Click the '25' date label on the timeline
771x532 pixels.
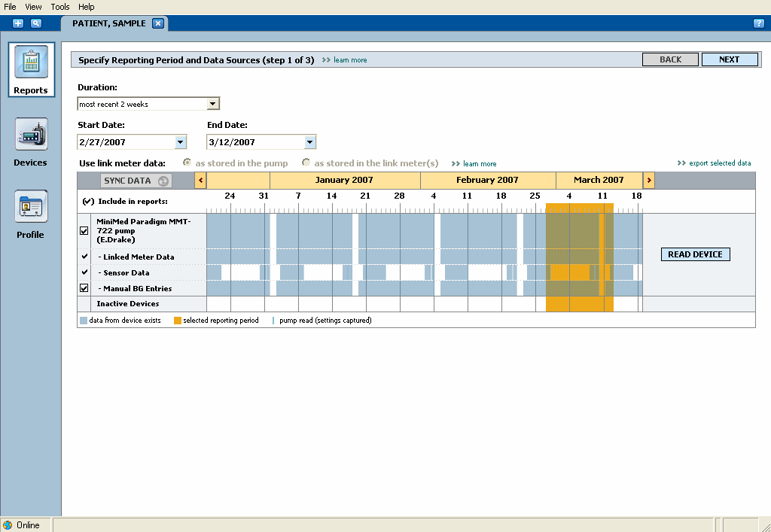(535, 196)
